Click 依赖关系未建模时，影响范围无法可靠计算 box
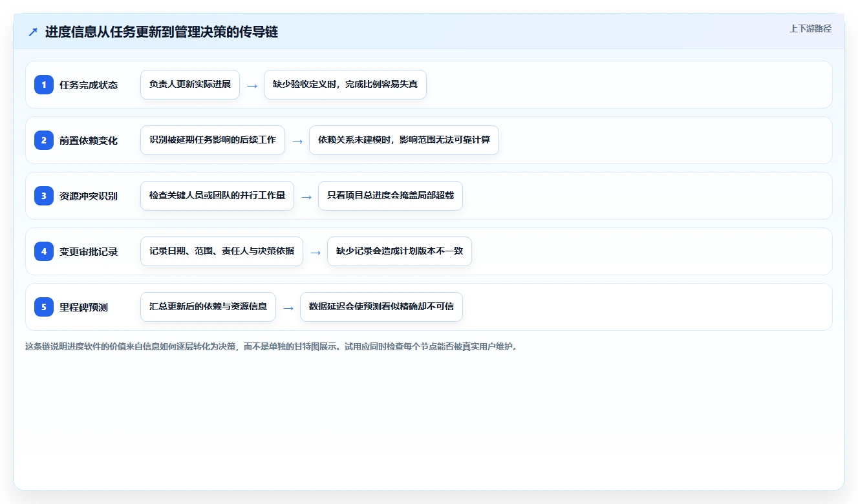 (404, 140)
